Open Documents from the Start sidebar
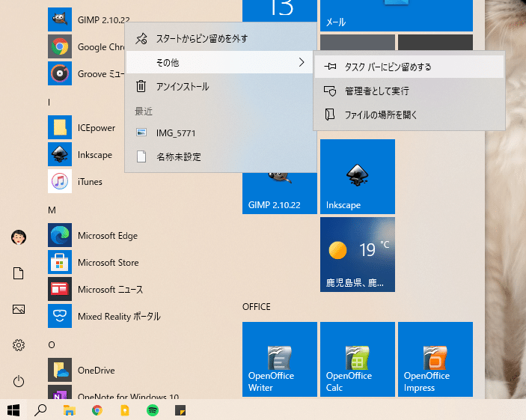 [x=19, y=273]
